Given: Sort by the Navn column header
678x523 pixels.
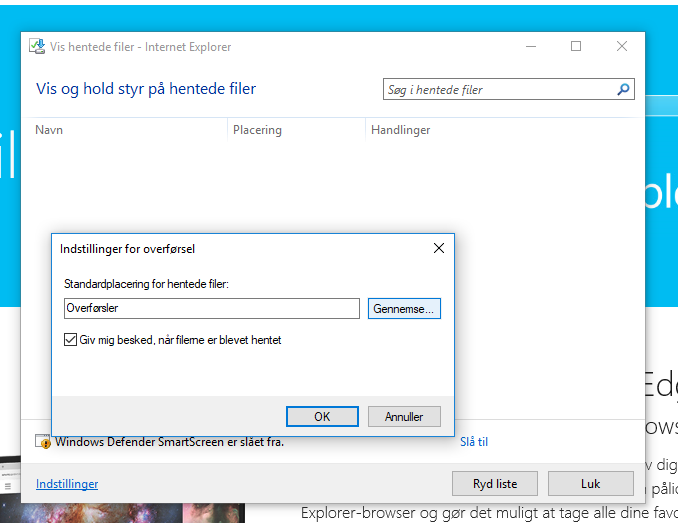Looking at the screenshot, I should [49, 130].
